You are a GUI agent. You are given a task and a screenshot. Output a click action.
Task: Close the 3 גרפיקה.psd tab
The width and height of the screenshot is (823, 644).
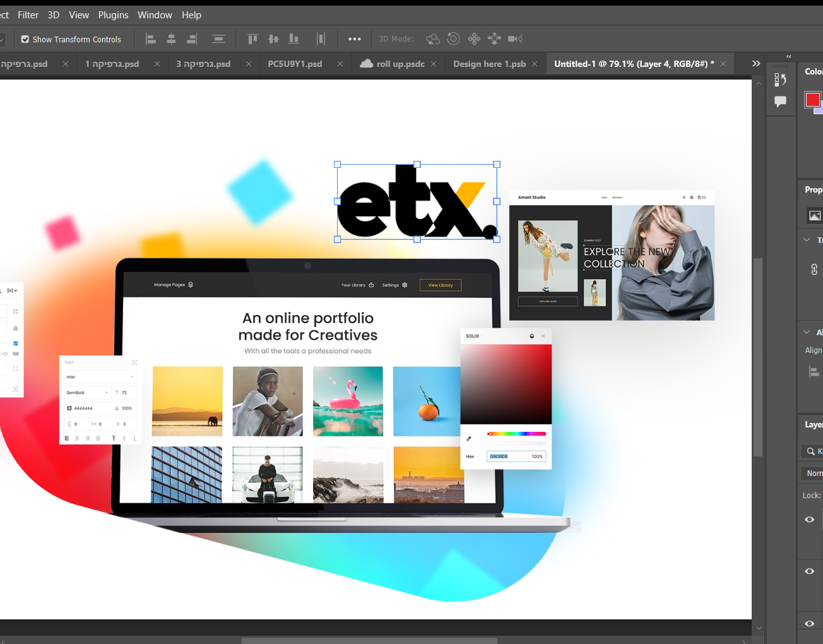[x=249, y=64]
